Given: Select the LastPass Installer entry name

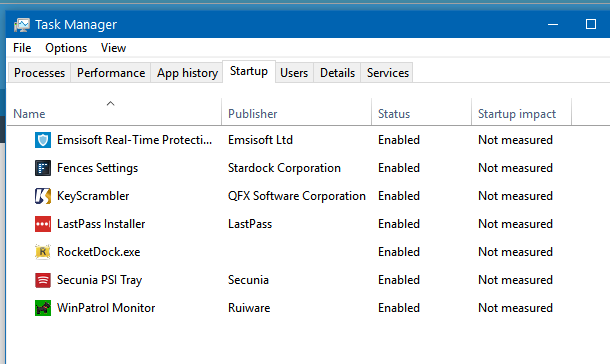Looking at the screenshot, I should (x=101, y=224).
